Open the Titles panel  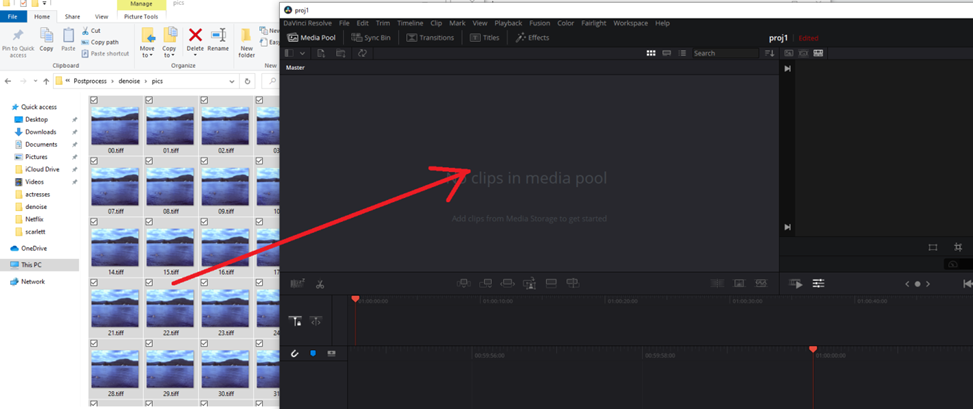click(x=484, y=38)
